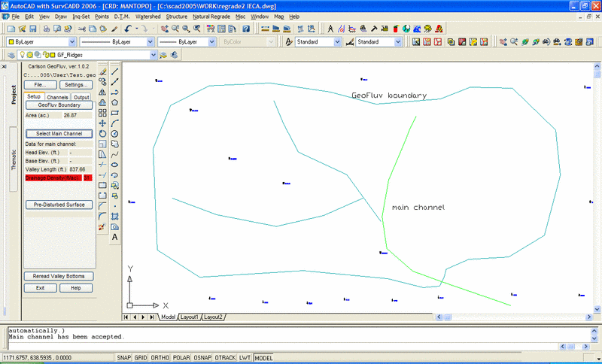Open the linetype ByLayer dropdown

(x=150, y=42)
